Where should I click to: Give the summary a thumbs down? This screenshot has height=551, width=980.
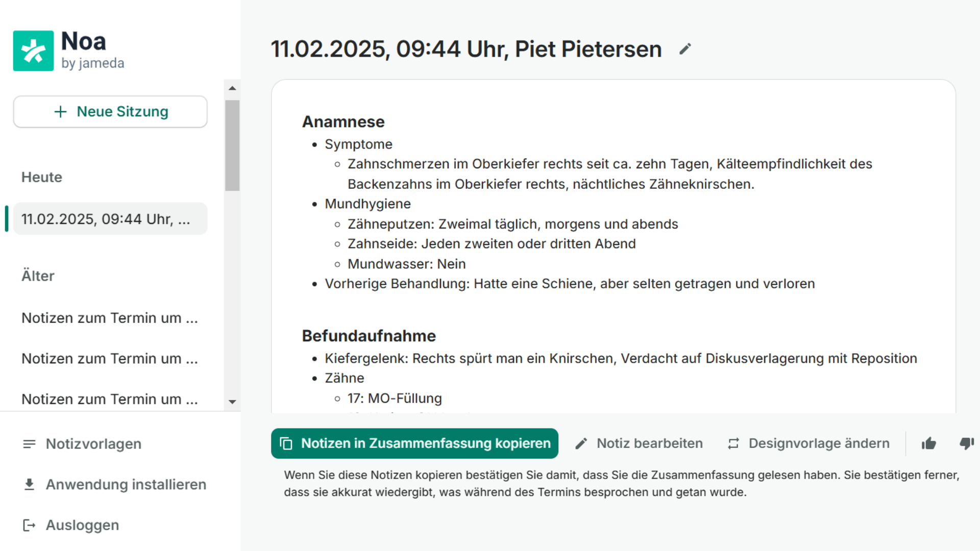967,443
